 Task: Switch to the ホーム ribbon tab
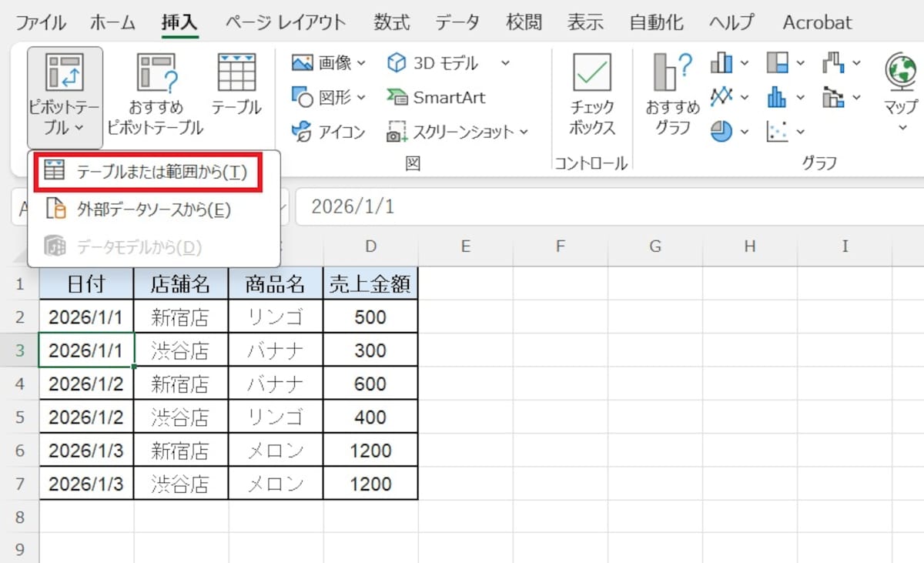112,23
